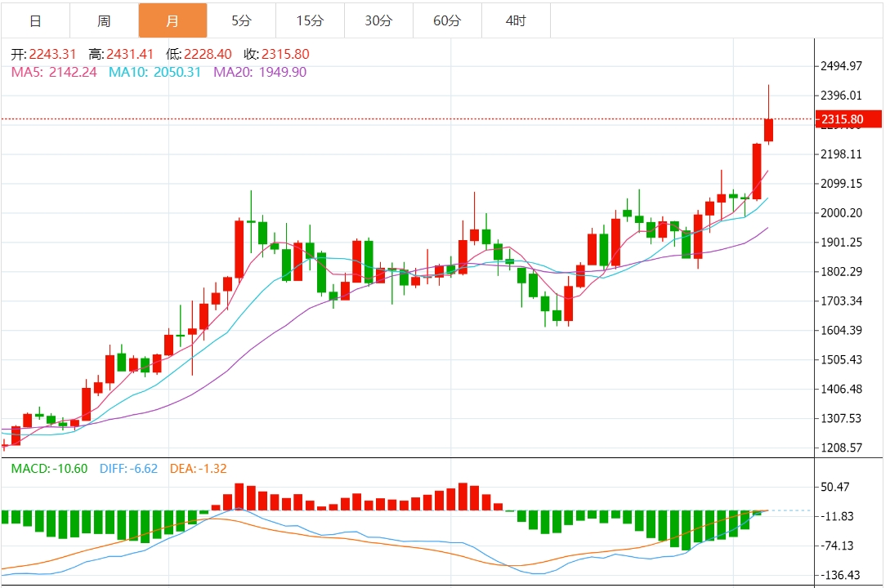The height and width of the screenshot is (588, 890).
Task: Click the red 2315.80 current price tag
Action: pos(850,120)
